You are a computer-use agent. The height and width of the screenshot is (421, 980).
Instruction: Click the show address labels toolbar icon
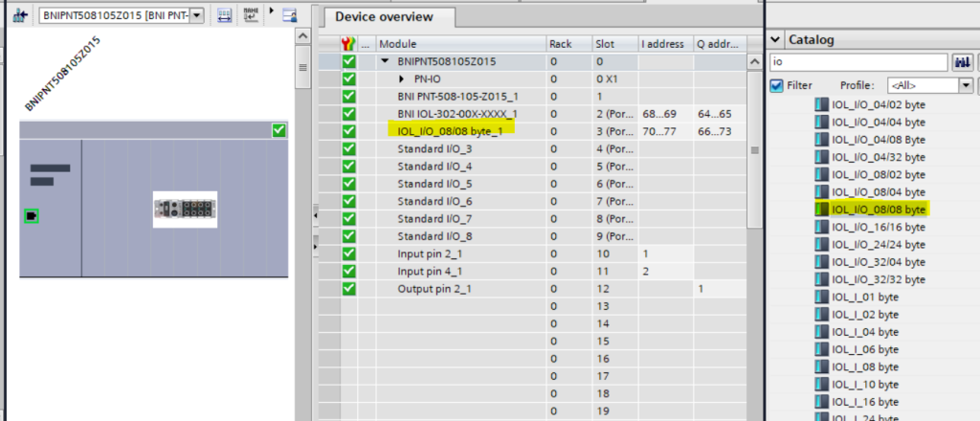pyautogui.click(x=223, y=15)
